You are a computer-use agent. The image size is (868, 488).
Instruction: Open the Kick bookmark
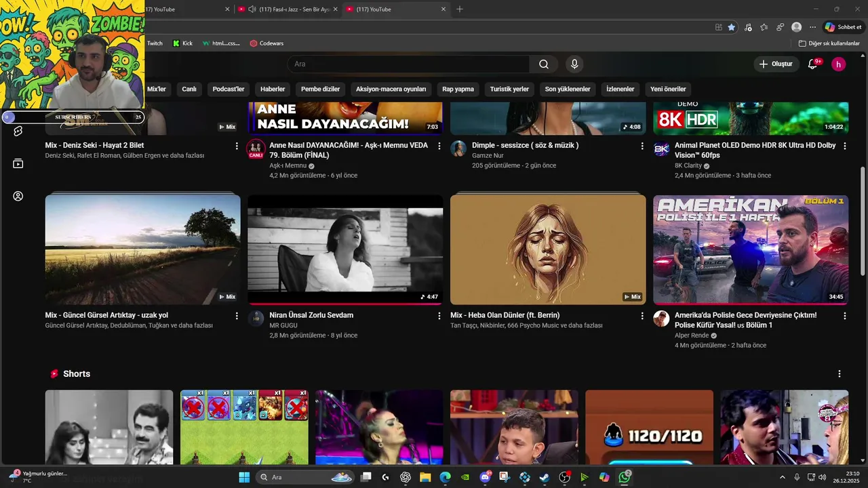182,43
